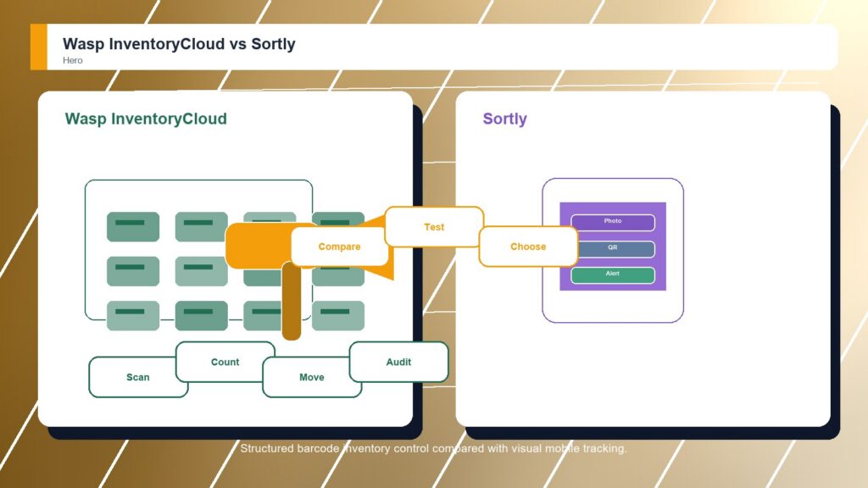This screenshot has height=488, width=868.
Task: Click the Test step box
Action: pyautogui.click(x=434, y=227)
